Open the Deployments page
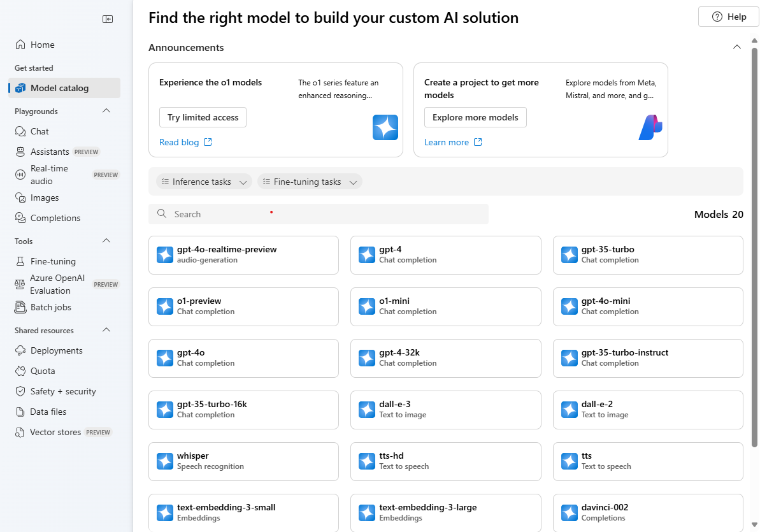767x532 pixels. point(64,350)
